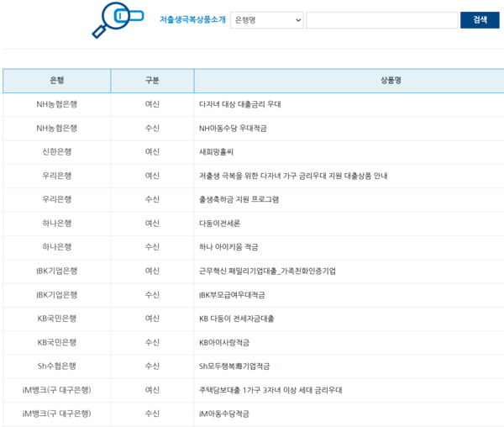The image size is (504, 427).
Task: Select 신한은행 bank cell
Action: click(57, 152)
